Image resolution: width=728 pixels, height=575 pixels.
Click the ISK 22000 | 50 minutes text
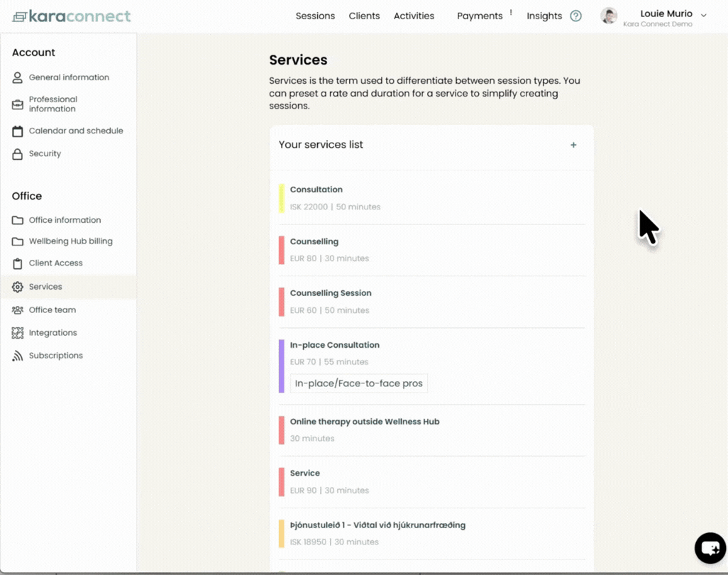pyautogui.click(x=335, y=207)
